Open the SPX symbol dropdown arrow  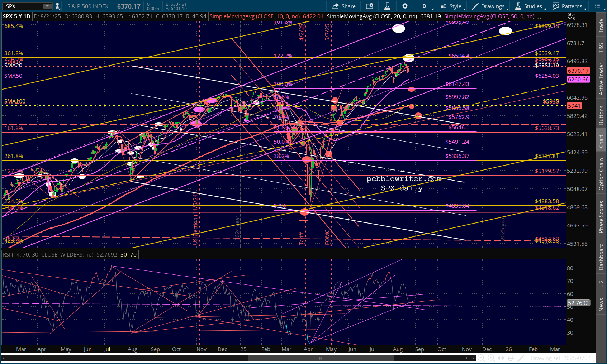47,6
